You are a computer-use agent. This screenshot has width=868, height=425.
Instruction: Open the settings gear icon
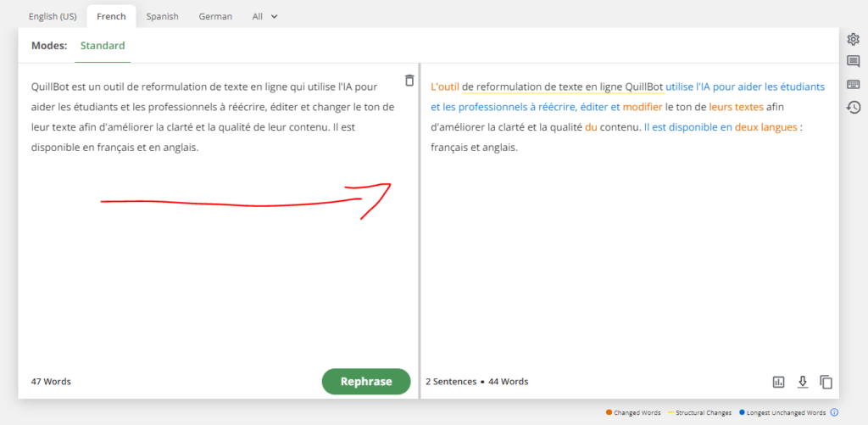tap(853, 39)
